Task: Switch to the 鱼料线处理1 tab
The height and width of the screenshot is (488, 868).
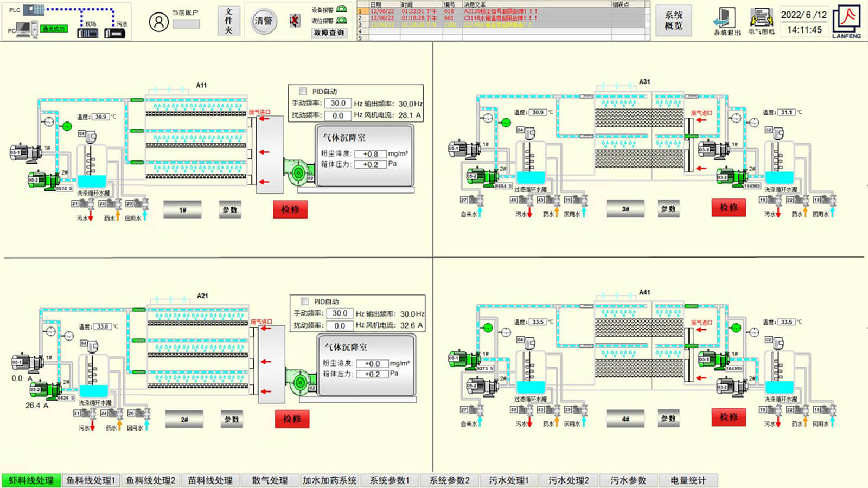Action: click(91, 480)
